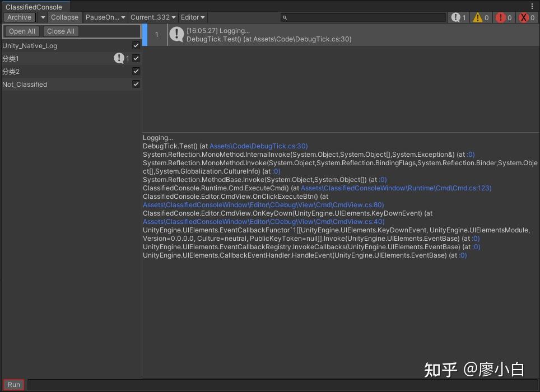Open the Cmd.cs:123 source link
Viewport: 540px width, 392px height.
pyautogui.click(x=396, y=188)
